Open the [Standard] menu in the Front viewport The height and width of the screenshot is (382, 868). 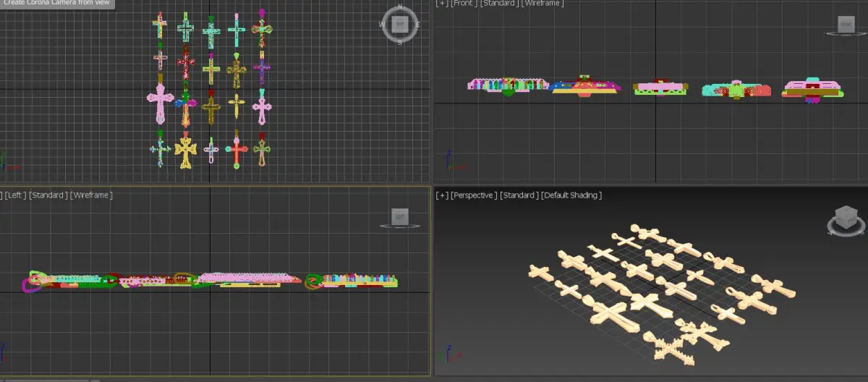click(499, 3)
